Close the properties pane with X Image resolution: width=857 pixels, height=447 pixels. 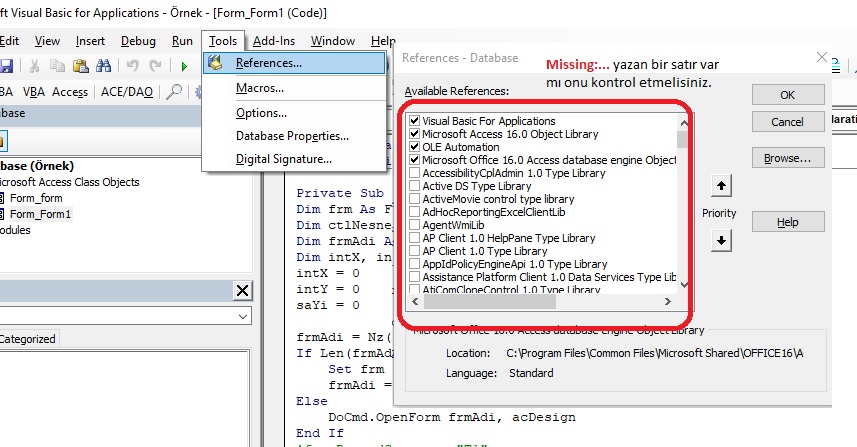point(243,291)
